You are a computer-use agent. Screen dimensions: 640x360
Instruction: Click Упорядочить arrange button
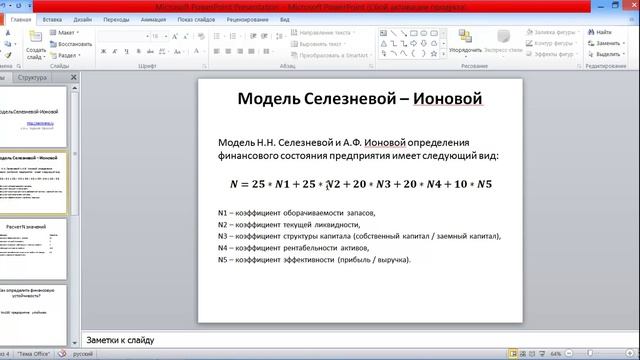coord(465,42)
